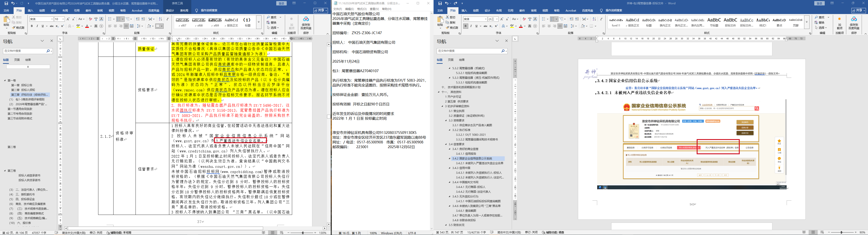
Task: Click character border A icon in 井神 Word window
Action: point(535,19)
